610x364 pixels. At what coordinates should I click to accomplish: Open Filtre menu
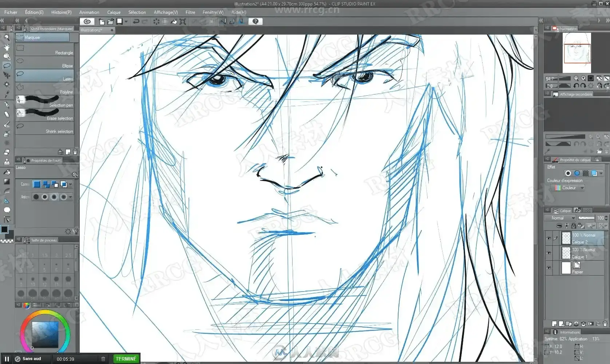click(x=190, y=12)
